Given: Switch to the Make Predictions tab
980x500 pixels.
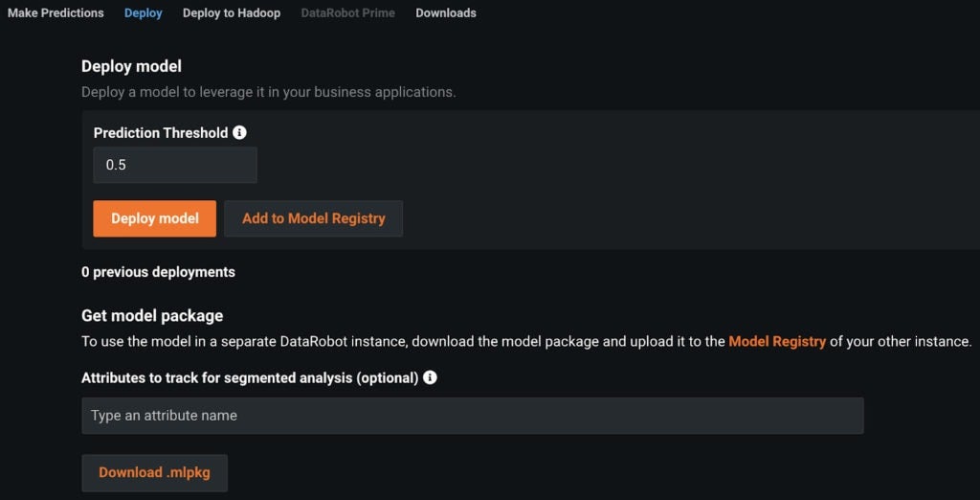Looking at the screenshot, I should click(x=56, y=13).
